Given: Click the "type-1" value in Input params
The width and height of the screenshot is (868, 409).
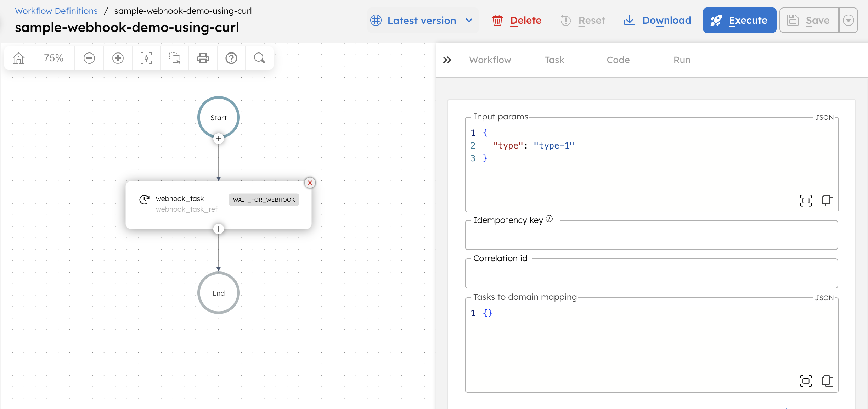Looking at the screenshot, I should [x=554, y=146].
